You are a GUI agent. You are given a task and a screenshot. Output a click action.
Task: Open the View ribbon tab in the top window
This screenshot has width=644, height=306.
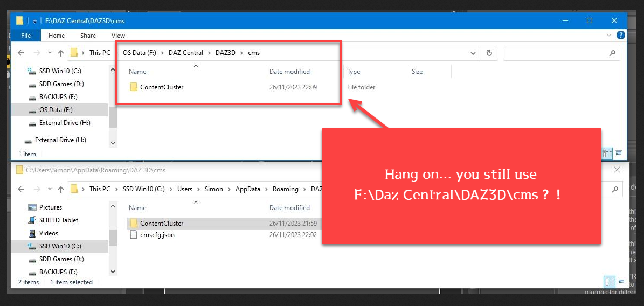pyautogui.click(x=118, y=36)
